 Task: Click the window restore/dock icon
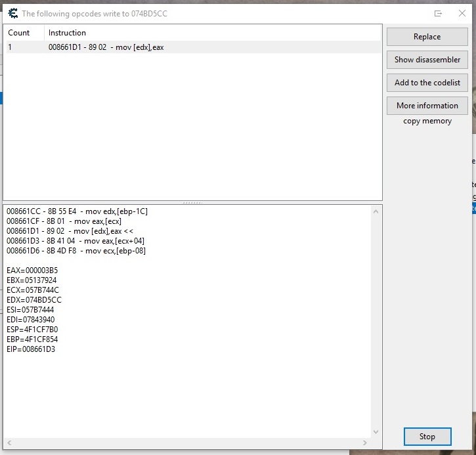click(x=438, y=13)
